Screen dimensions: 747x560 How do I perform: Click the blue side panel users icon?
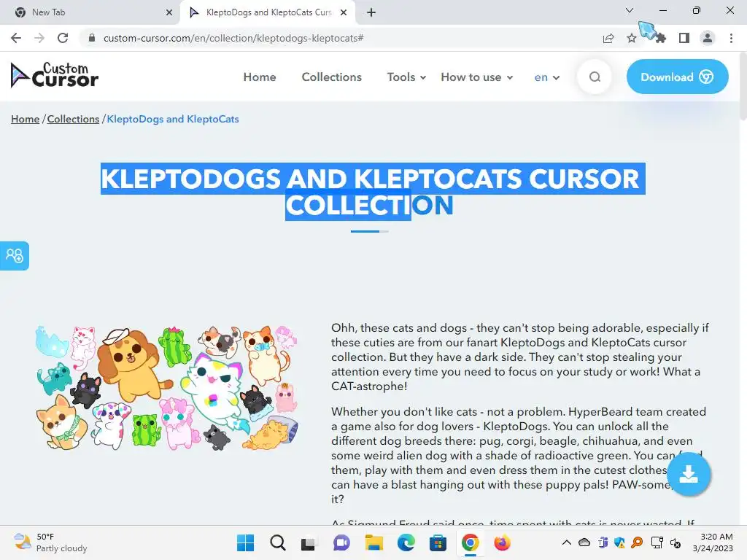coord(15,256)
